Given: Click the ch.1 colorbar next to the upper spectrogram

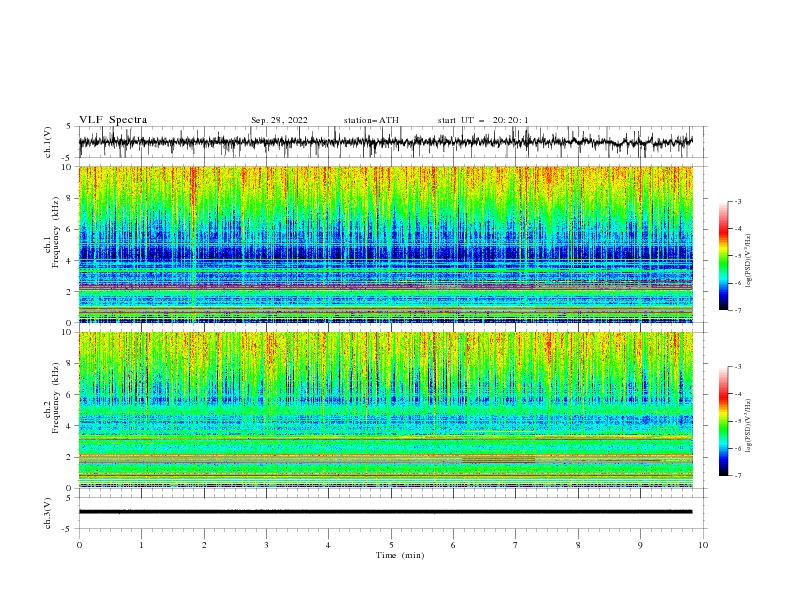Looking at the screenshot, I should (724, 256).
